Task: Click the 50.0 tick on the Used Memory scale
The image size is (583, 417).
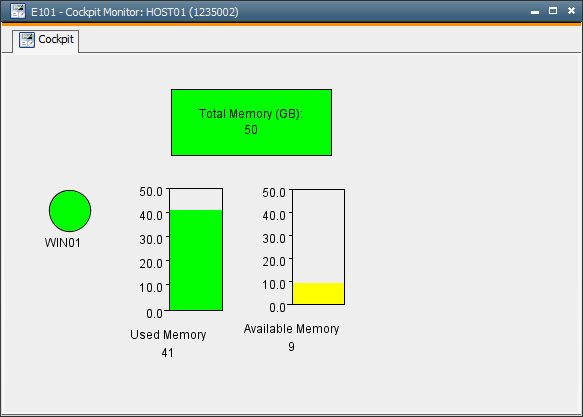Action: click(151, 192)
